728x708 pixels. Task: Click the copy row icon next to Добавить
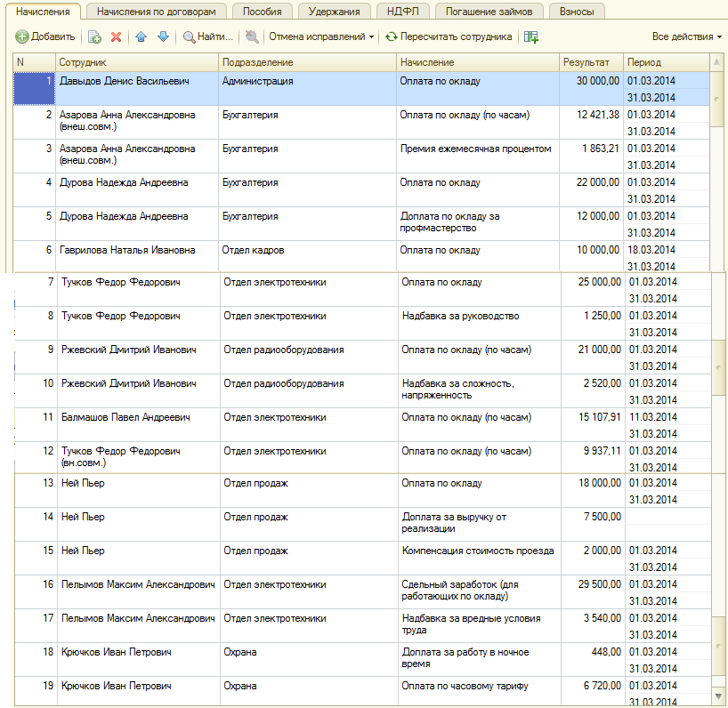(95, 37)
